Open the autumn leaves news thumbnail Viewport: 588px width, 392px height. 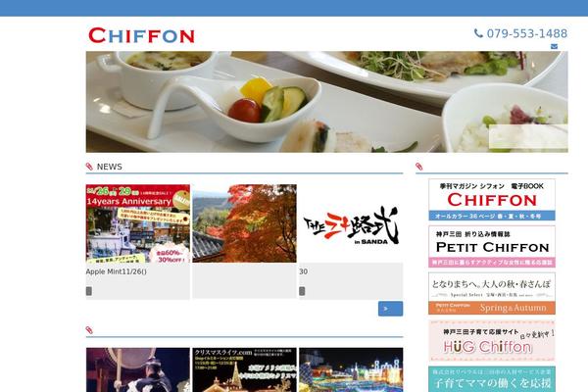click(244, 223)
